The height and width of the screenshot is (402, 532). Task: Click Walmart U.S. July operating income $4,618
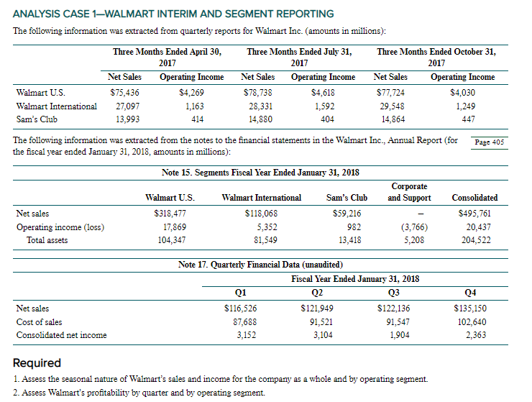(323, 93)
